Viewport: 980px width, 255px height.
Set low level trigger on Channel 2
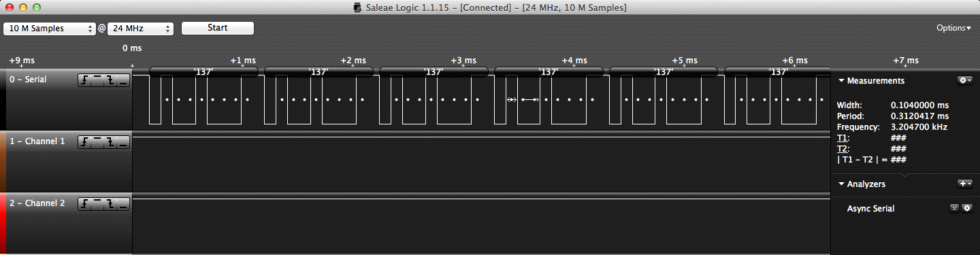click(122, 203)
